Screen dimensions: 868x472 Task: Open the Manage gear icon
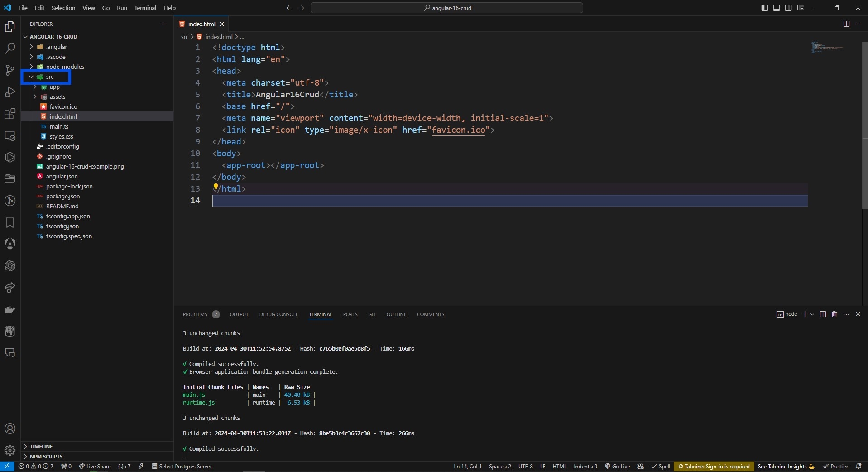pos(10,450)
